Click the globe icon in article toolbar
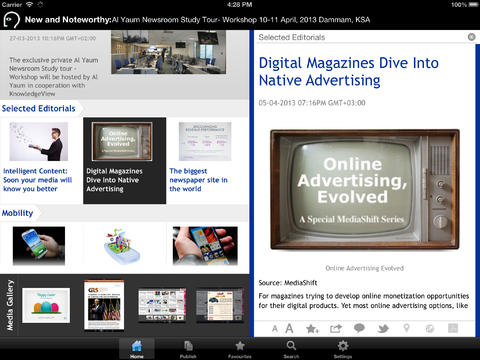This screenshot has height=360, width=480. (430, 329)
